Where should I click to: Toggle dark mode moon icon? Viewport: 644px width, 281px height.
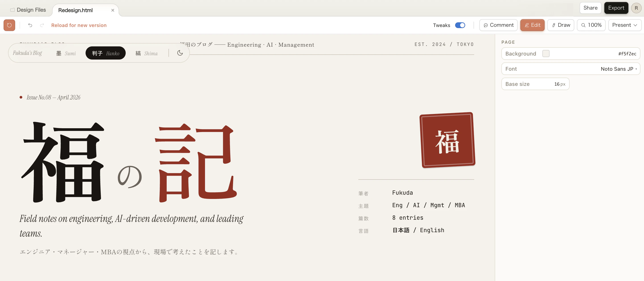pyautogui.click(x=180, y=53)
